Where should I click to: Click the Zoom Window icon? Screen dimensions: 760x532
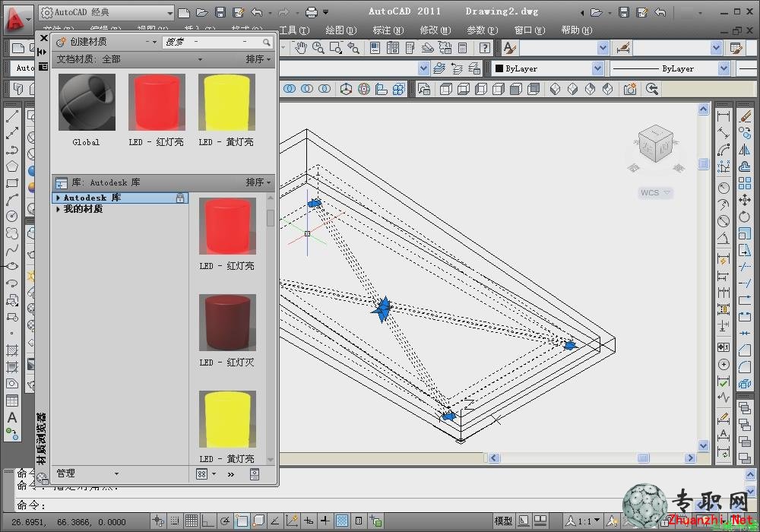pyautogui.click(x=335, y=48)
